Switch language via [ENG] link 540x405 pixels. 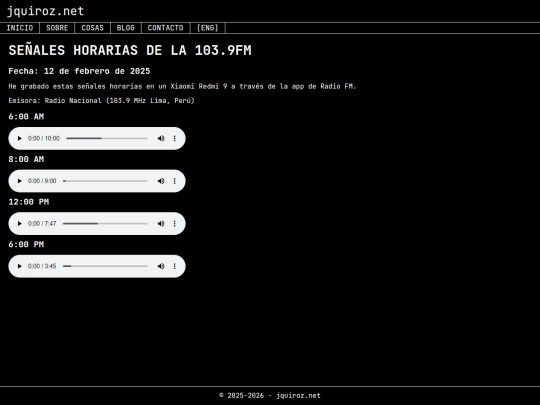208,28
